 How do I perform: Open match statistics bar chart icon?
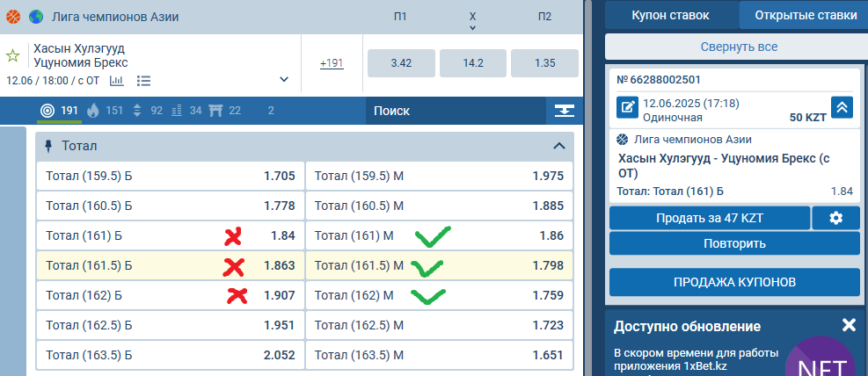(117, 81)
